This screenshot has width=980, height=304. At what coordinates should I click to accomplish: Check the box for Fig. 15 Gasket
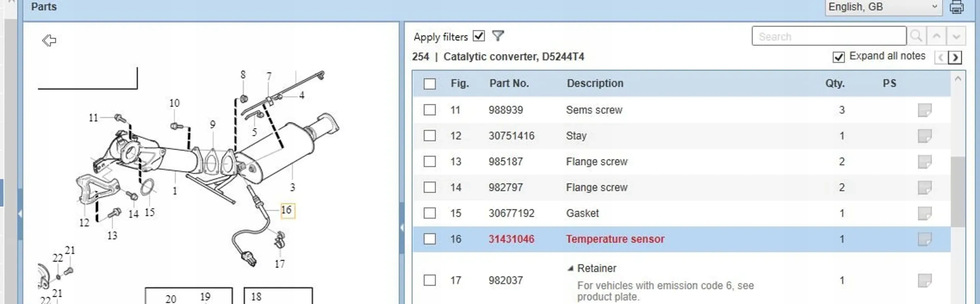click(x=430, y=213)
